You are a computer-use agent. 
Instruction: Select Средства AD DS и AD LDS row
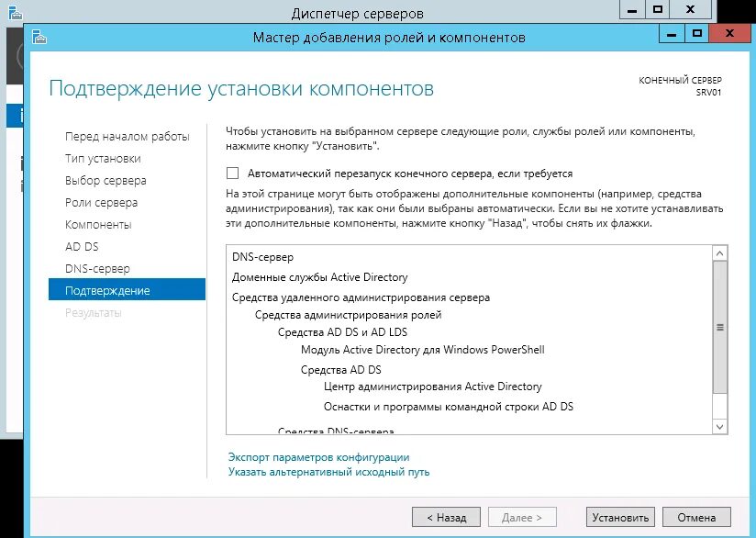[342, 332]
